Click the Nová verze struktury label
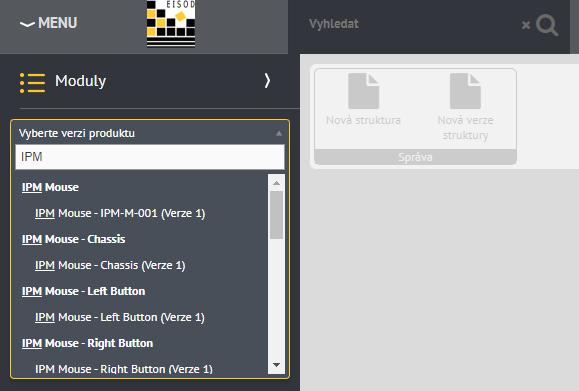 click(465, 128)
